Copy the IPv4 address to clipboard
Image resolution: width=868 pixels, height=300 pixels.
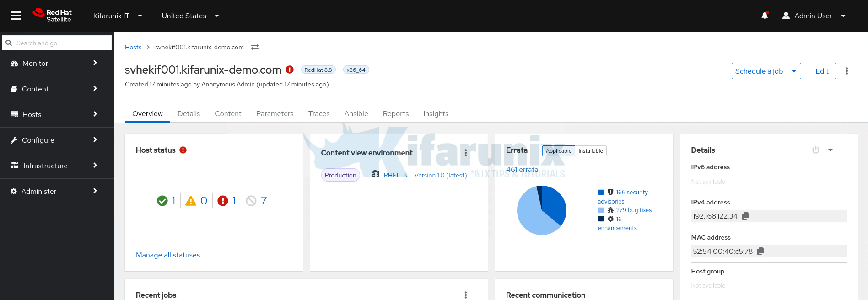point(745,216)
